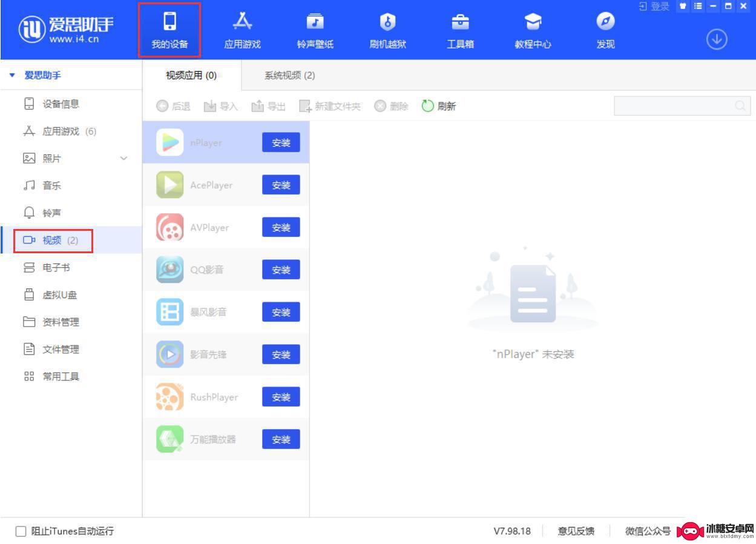The width and height of the screenshot is (756, 544).
Task: Open 教程中心 tutorial center
Action: coord(533,30)
